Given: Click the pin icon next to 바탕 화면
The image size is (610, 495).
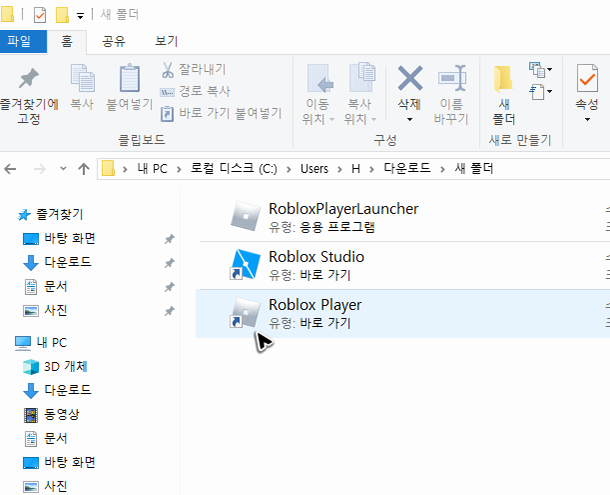Looking at the screenshot, I should click(169, 239).
